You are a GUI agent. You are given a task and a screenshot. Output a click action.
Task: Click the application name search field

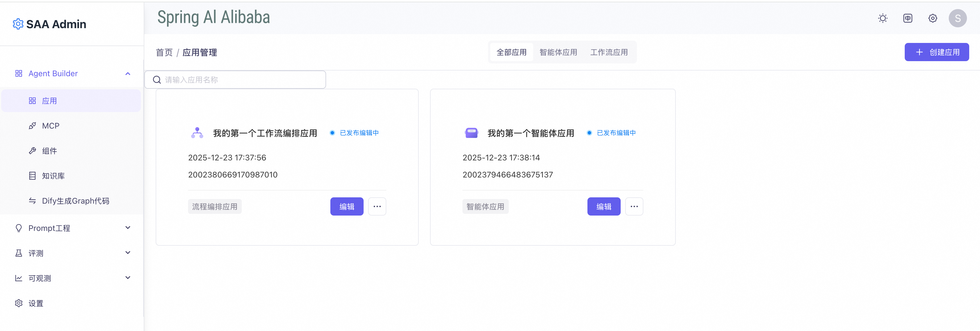(x=235, y=80)
